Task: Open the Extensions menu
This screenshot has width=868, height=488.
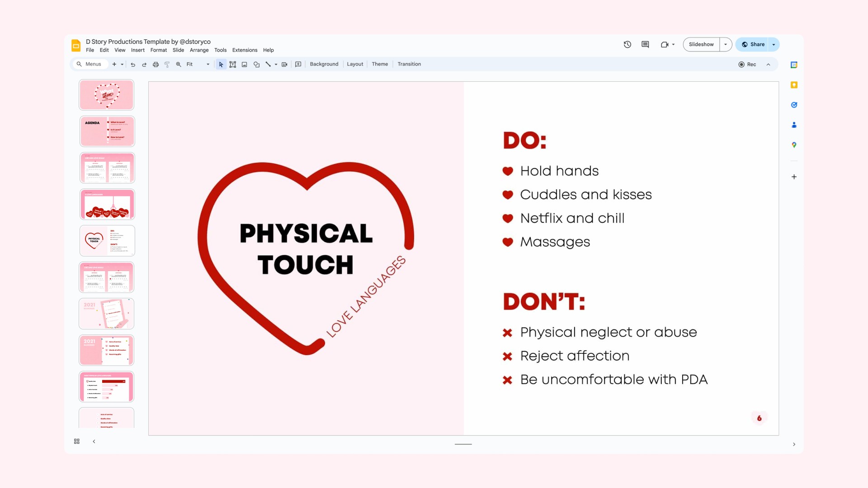Action: click(x=245, y=50)
